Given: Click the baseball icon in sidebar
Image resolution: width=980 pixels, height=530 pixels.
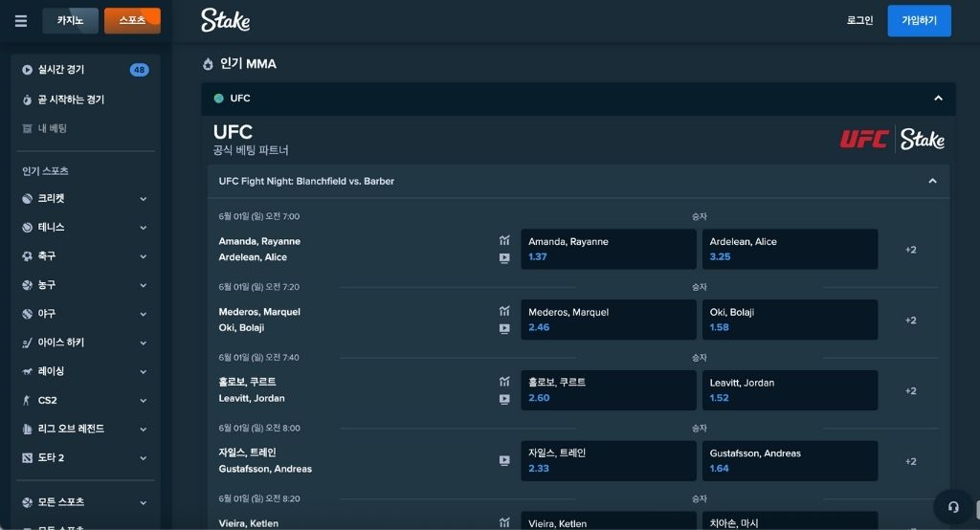Looking at the screenshot, I should tap(27, 314).
